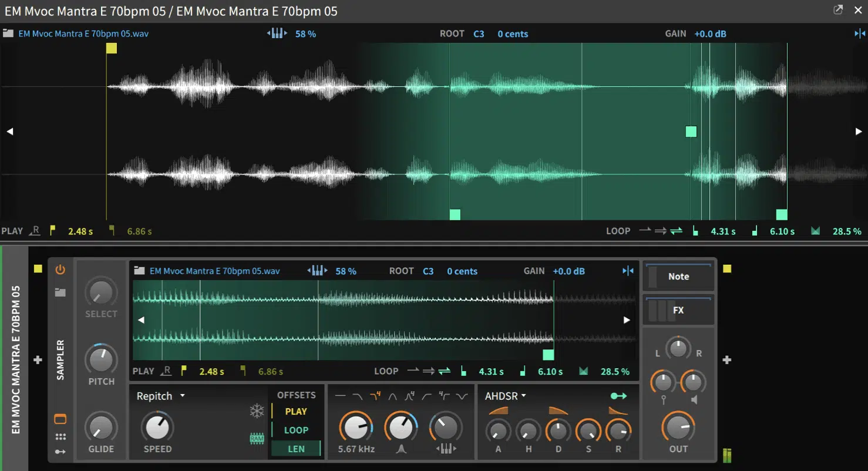Toggle the Sampler device power button
The image size is (868, 471).
click(60, 270)
